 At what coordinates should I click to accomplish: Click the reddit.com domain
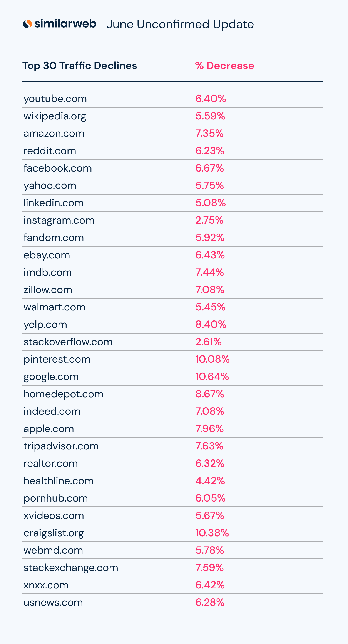tap(50, 151)
